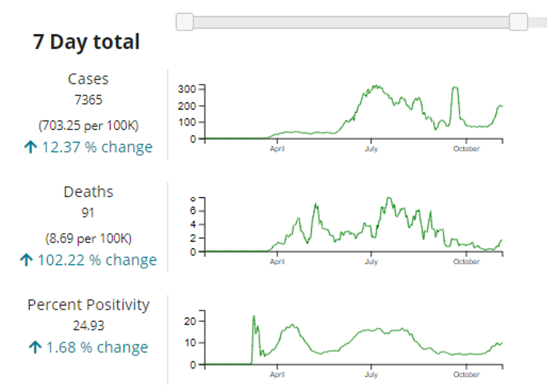
Task: Select the right date range slider handle
Action: tap(519, 22)
